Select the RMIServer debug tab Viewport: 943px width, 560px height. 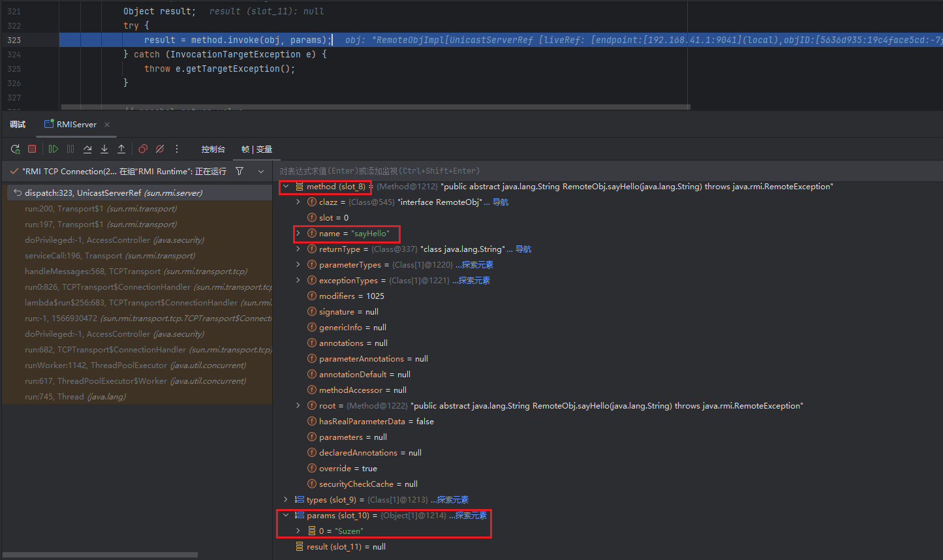coord(76,125)
